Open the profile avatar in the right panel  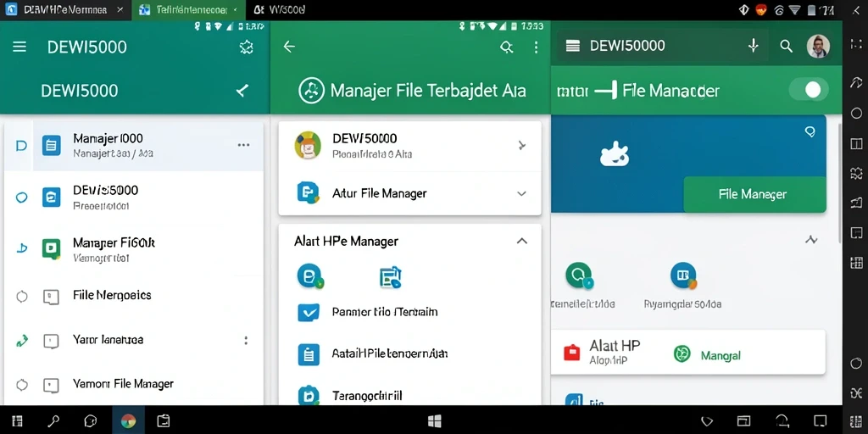(818, 47)
